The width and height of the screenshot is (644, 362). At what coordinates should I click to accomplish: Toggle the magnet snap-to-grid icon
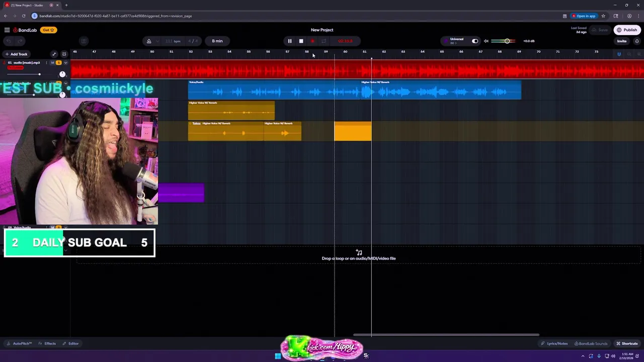tap(619, 54)
